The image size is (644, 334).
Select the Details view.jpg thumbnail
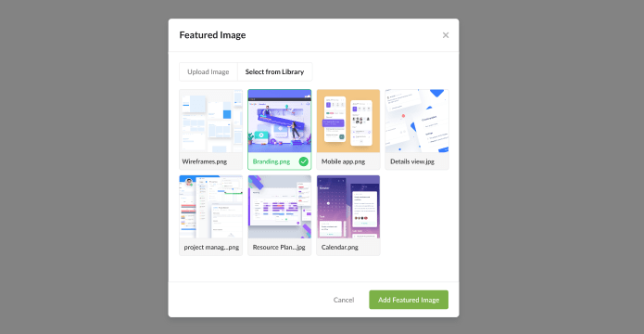click(417, 121)
